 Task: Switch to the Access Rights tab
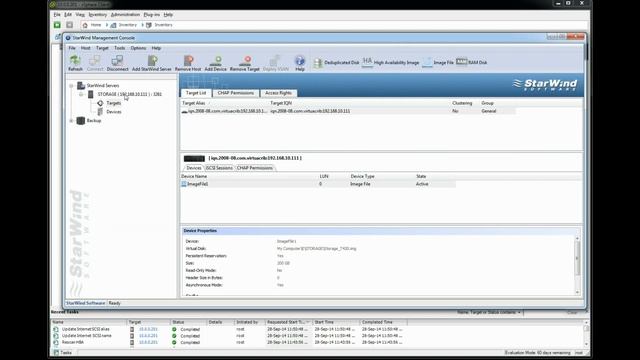point(278,93)
